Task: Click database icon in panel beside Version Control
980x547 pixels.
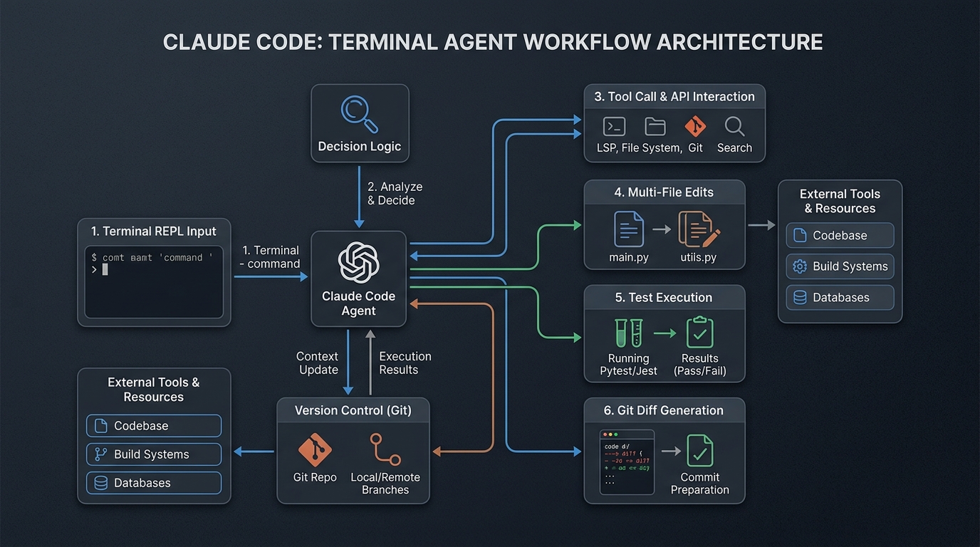Action: coord(100,483)
